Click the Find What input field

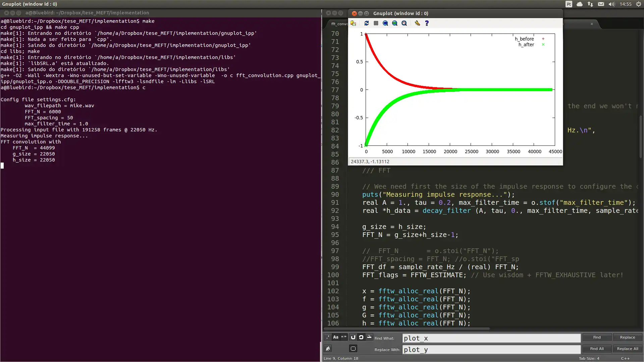[491, 338]
